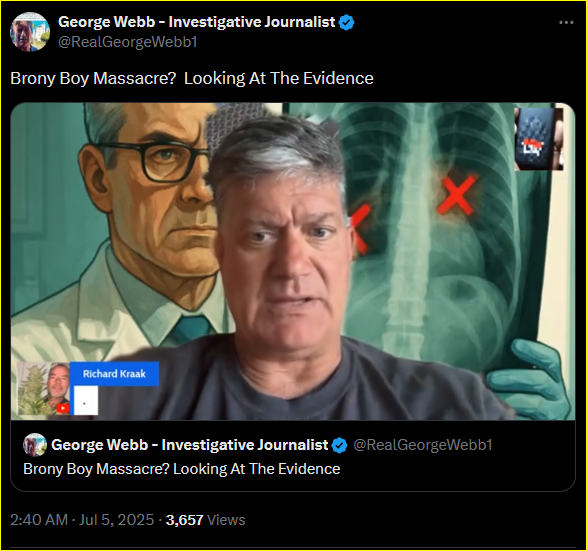Open the 3,657 Views count

pyautogui.click(x=206, y=520)
